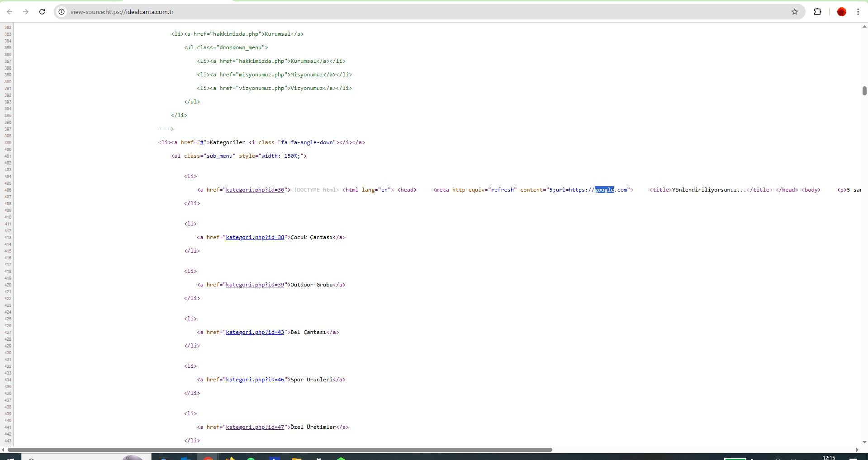This screenshot has height=460, width=868.
Task: Bookmark this page with the star icon
Action: [x=795, y=12]
